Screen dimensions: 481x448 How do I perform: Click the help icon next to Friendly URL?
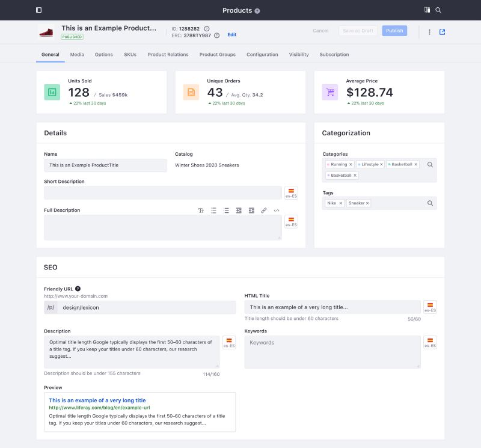click(78, 289)
